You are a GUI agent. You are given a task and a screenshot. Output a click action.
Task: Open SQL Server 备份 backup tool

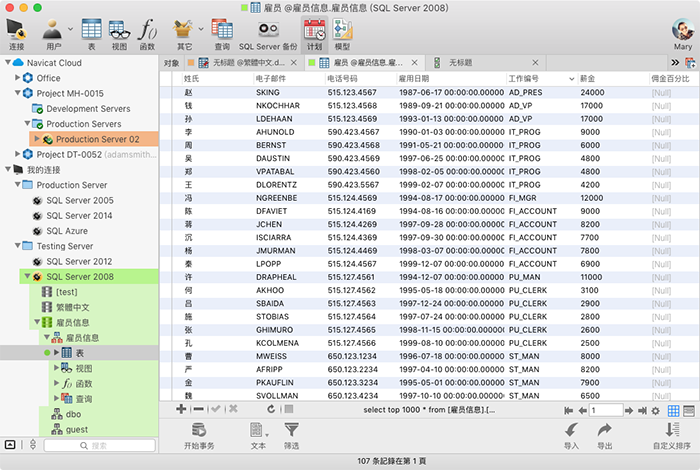(268, 34)
